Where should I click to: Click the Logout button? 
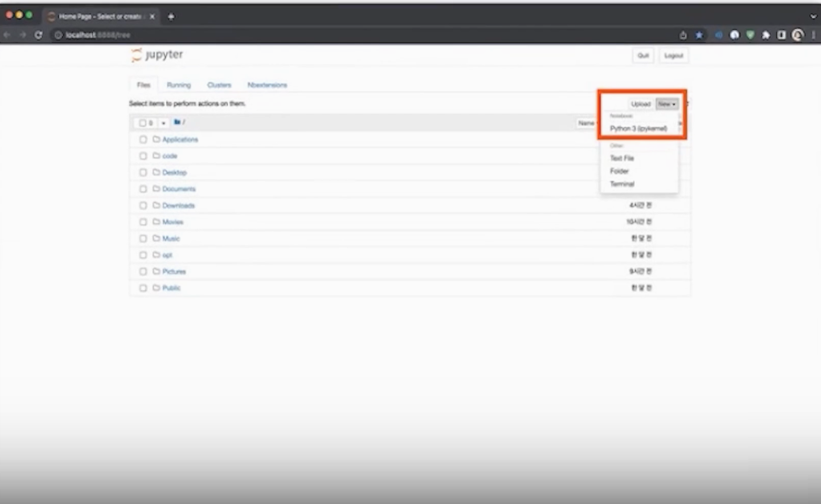pos(674,55)
